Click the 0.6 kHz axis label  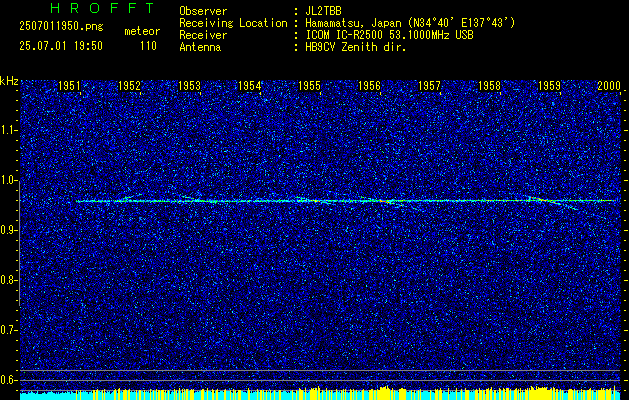click(x=8, y=380)
